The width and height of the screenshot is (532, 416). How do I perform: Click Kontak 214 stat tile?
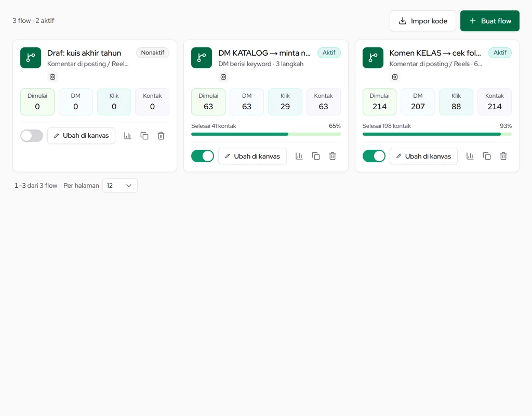coord(495,102)
